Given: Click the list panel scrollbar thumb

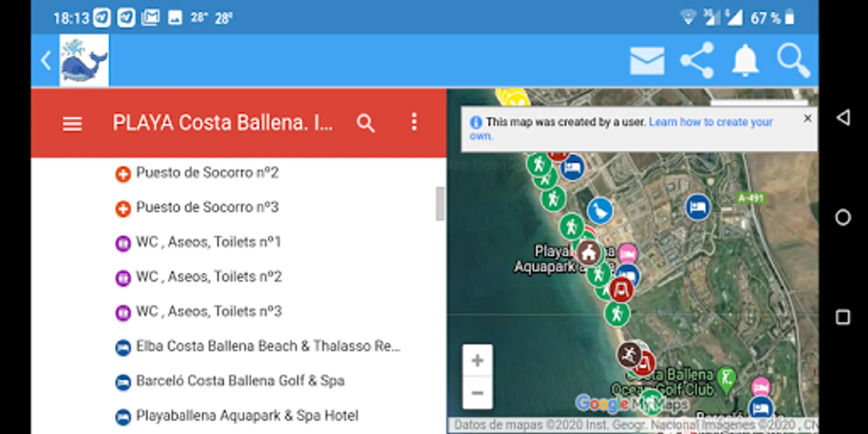Looking at the screenshot, I should 440,203.
